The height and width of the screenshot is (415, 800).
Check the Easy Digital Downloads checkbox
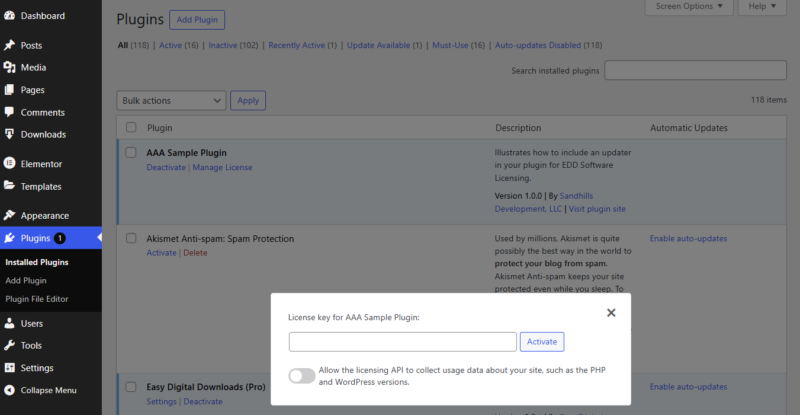point(131,386)
